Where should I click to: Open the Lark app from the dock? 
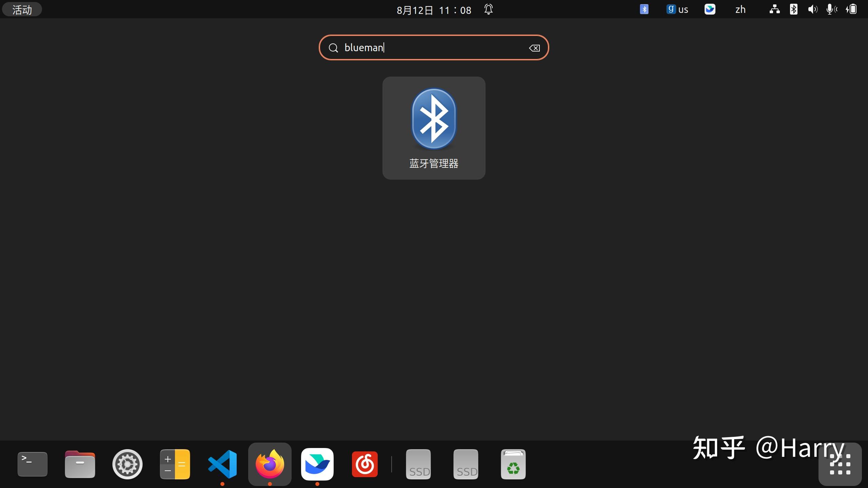(x=317, y=464)
